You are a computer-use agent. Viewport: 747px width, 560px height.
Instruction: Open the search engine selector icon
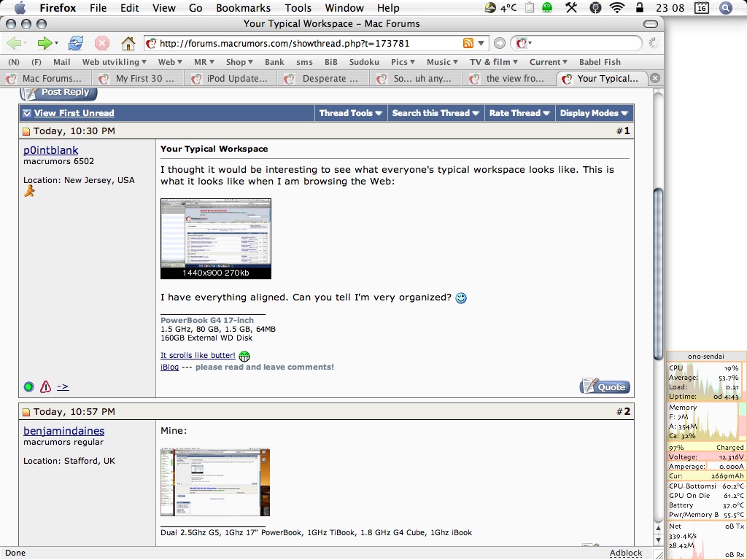point(522,43)
